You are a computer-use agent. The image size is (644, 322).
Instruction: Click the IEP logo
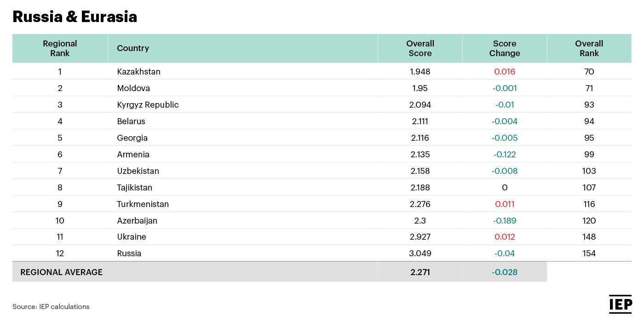621,304
